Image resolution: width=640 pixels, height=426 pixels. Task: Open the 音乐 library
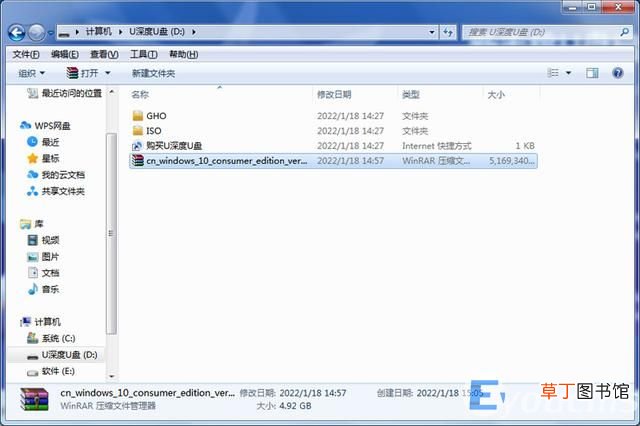click(43, 289)
